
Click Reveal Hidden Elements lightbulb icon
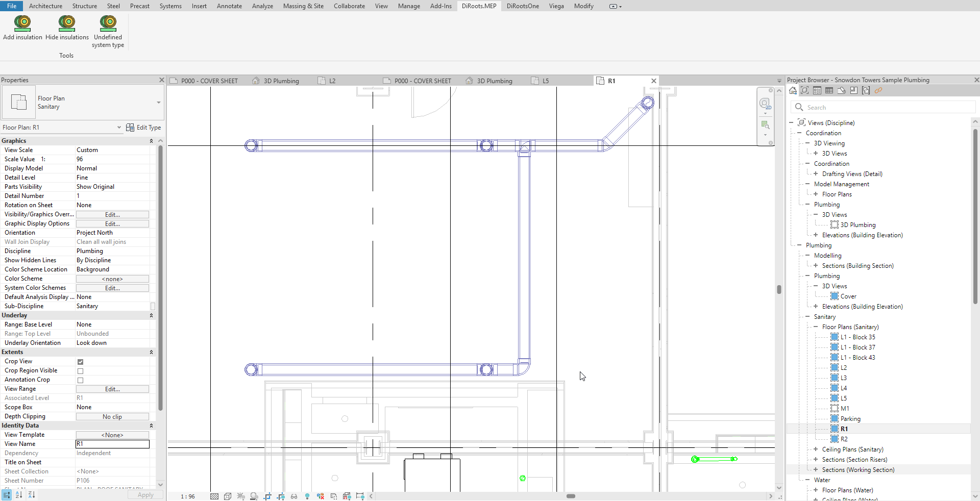coord(307,496)
